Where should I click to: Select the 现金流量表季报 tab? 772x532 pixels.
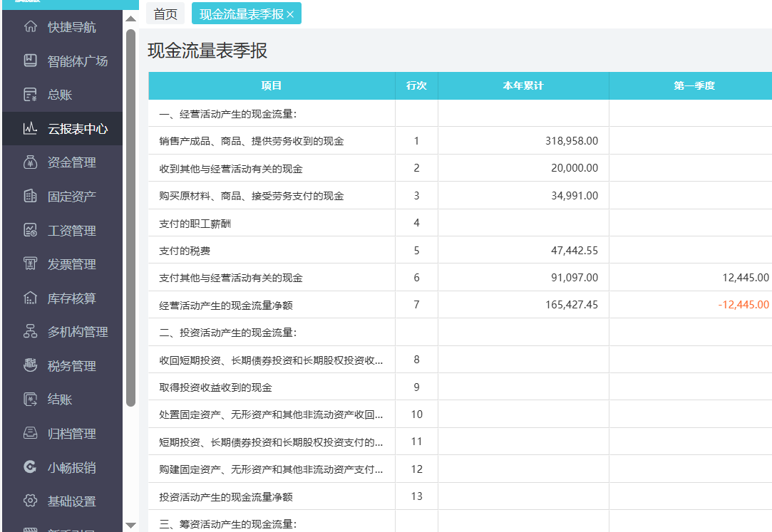[240, 13]
